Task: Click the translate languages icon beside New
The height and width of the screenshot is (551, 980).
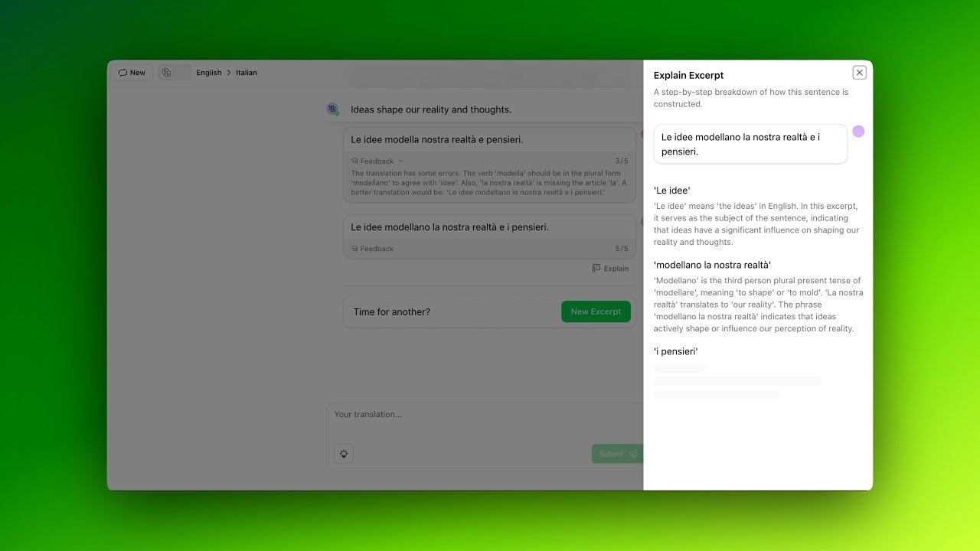Action: [x=166, y=73]
